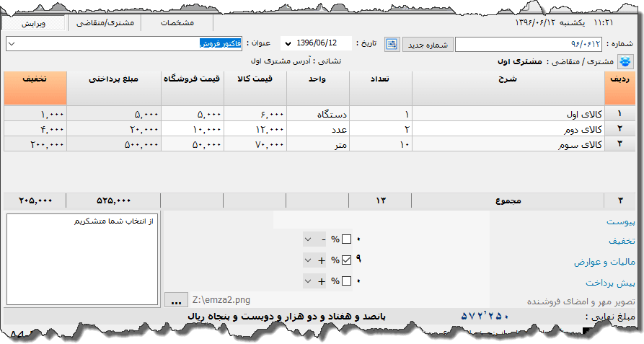Viewport: 644px width, 344px height.
Task: Click the store price cell ۱۰,۰۰۰
Action: [193, 129]
